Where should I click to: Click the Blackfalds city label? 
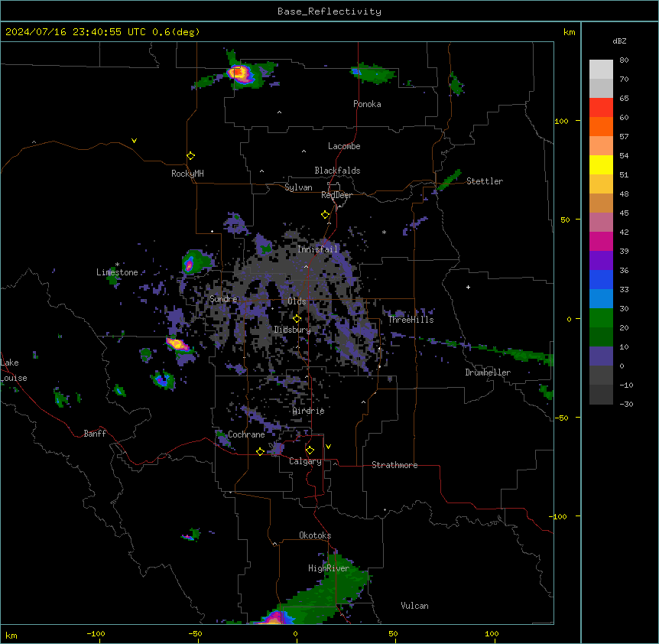(337, 171)
